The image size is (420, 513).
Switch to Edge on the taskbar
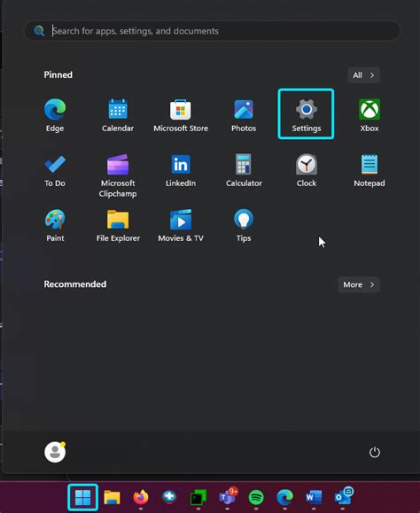tap(285, 497)
